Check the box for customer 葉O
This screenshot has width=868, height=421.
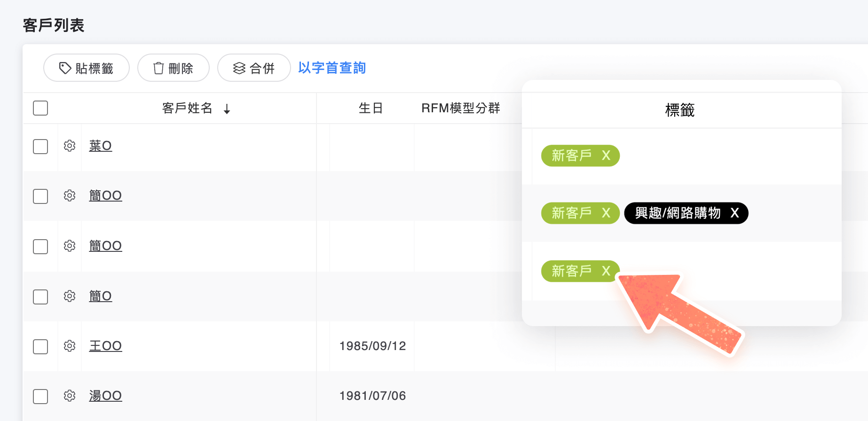tap(40, 147)
